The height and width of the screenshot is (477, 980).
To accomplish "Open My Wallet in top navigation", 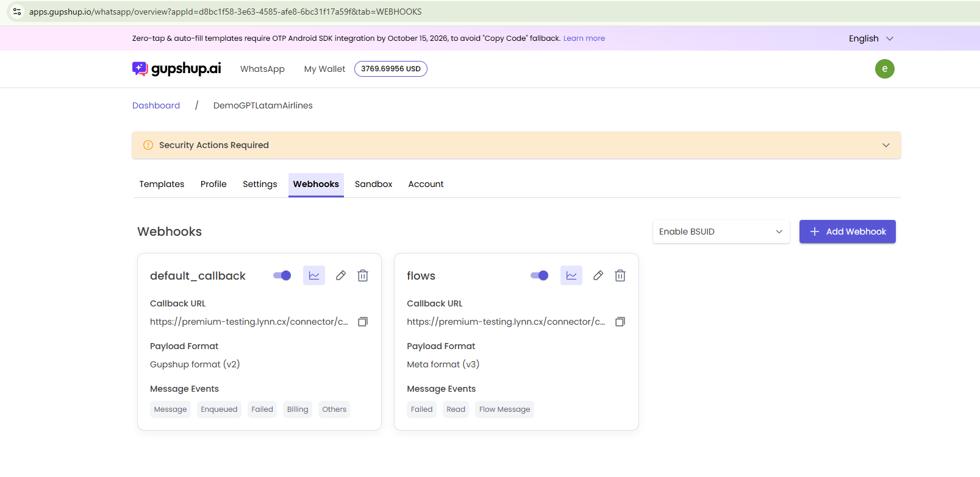I will pyautogui.click(x=324, y=69).
